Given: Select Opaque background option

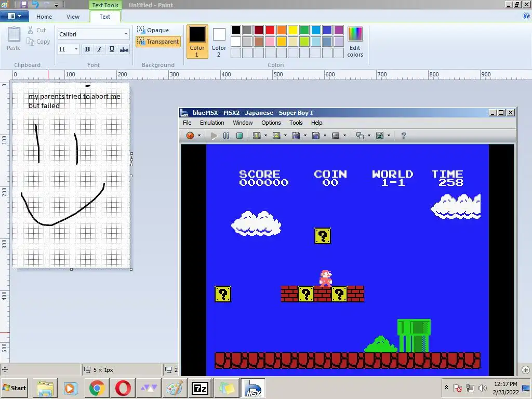Looking at the screenshot, I should point(153,30).
